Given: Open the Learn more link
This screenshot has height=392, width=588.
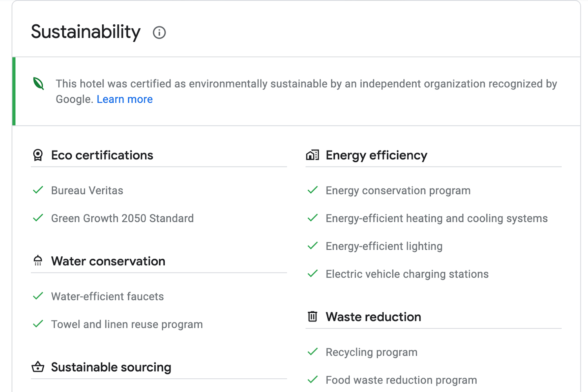Looking at the screenshot, I should (x=125, y=99).
